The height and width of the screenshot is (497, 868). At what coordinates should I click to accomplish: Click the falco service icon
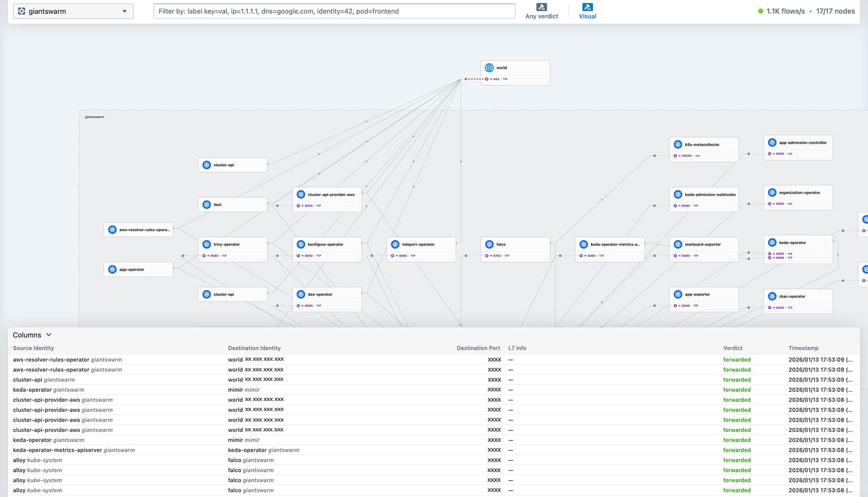point(489,245)
